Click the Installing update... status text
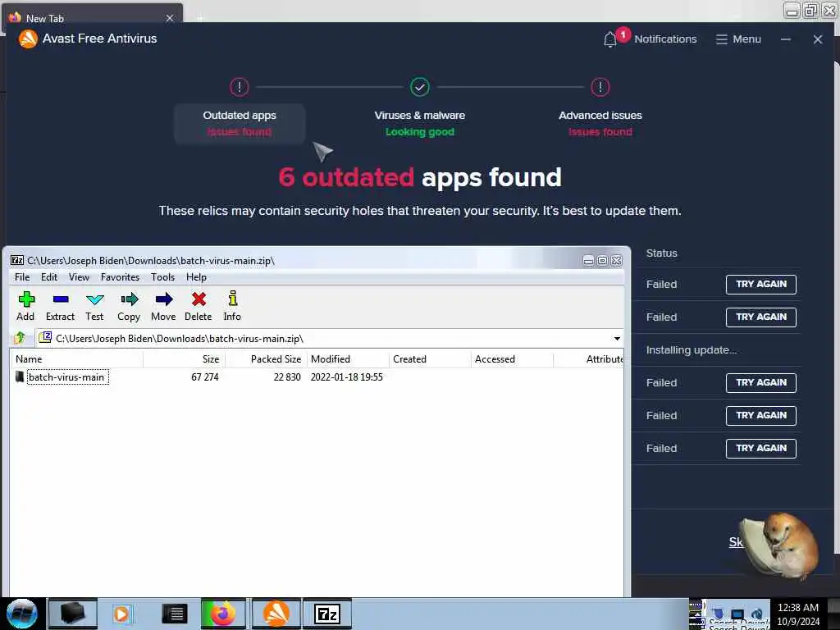Image resolution: width=840 pixels, height=630 pixels. (x=691, y=349)
